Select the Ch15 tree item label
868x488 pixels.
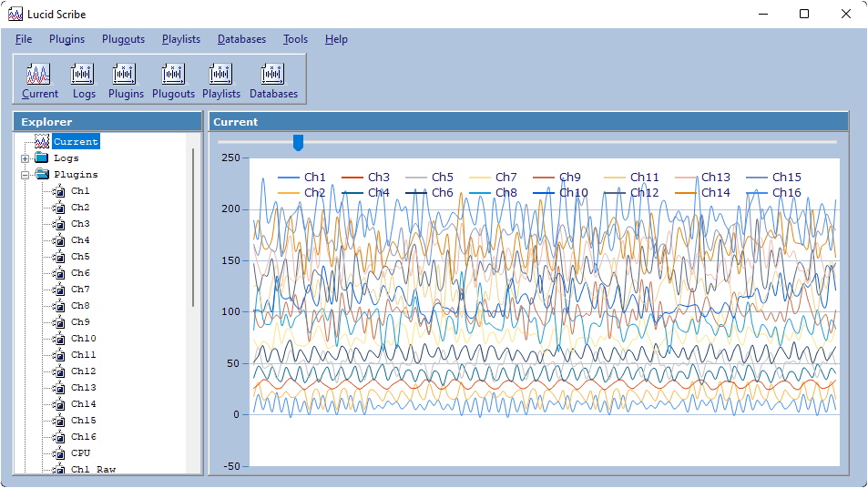[84, 421]
